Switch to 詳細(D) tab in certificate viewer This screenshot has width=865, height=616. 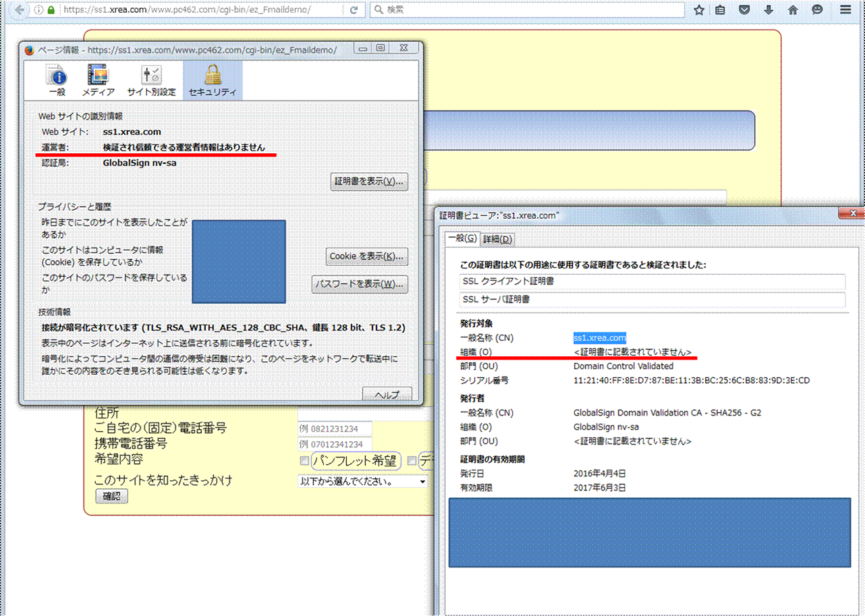click(x=498, y=239)
